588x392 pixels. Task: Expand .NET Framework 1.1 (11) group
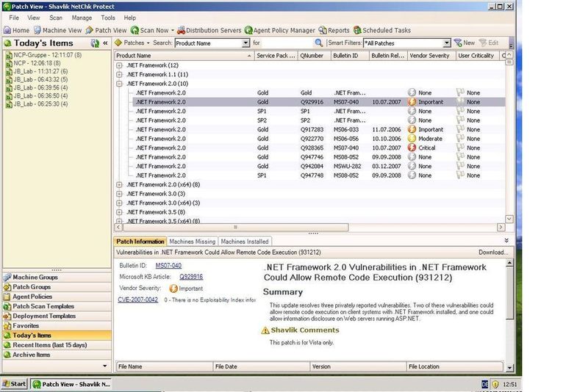119,74
